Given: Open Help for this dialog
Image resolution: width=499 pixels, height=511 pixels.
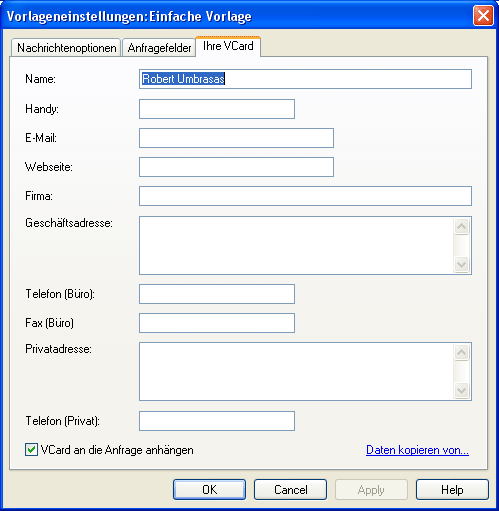Looking at the screenshot, I should 452,490.
